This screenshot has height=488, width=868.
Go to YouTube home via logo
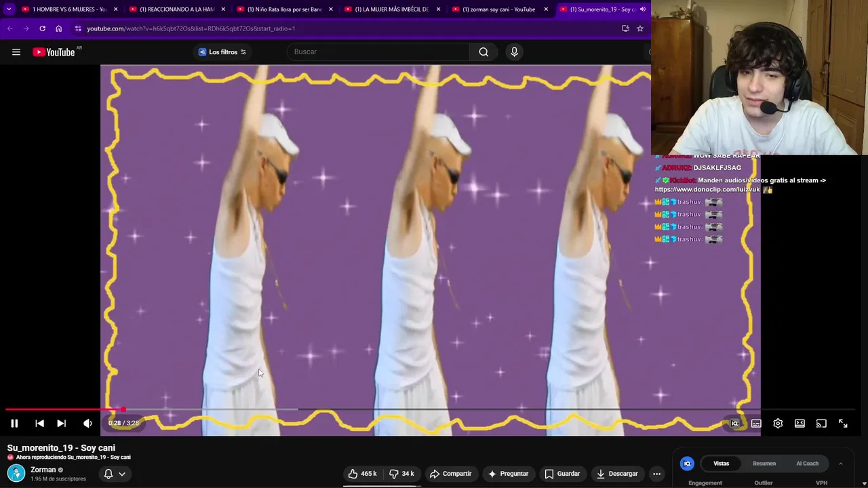tap(54, 52)
